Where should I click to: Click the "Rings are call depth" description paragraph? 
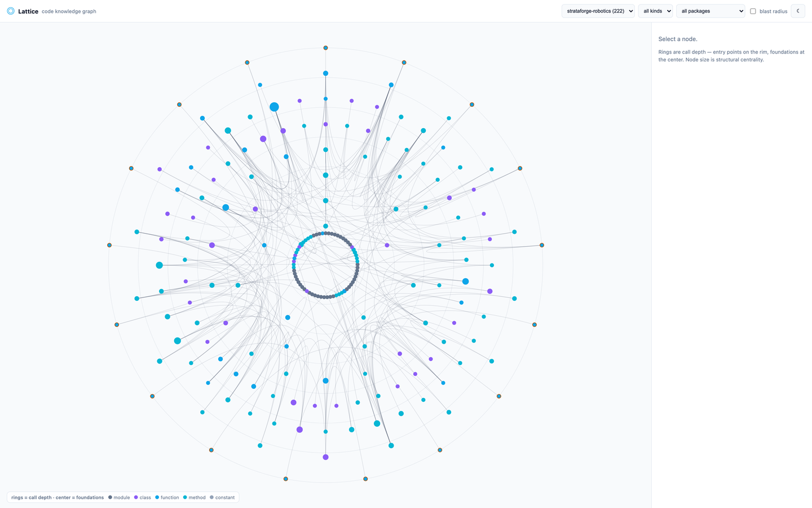731,56
